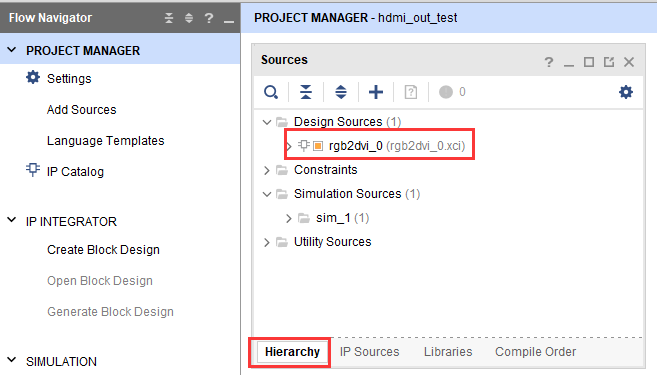
Task: Collapse the PROJECT MANAGER section
Action: [12, 50]
